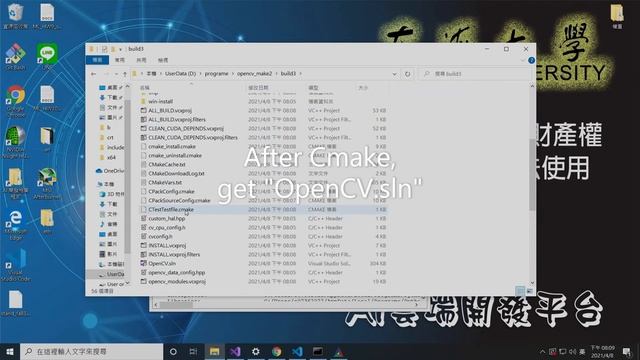640x360 pixels.
Task: Show hidden system tray icons
Action: point(542,351)
